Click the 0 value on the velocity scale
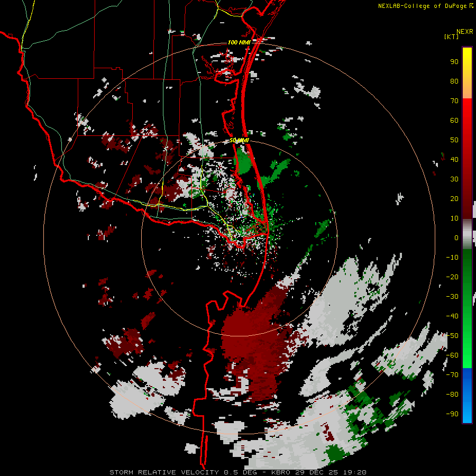The width and height of the screenshot is (476, 476). tap(456, 237)
